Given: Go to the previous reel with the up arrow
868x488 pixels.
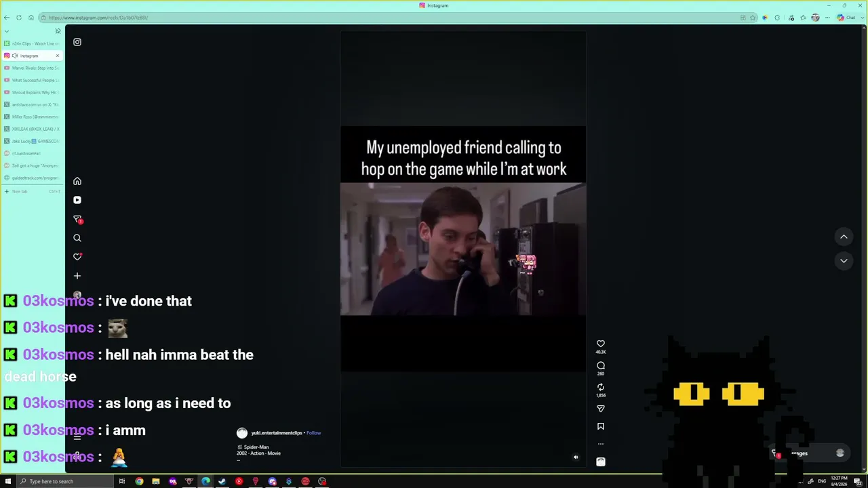Looking at the screenshot, I should 844,237.
